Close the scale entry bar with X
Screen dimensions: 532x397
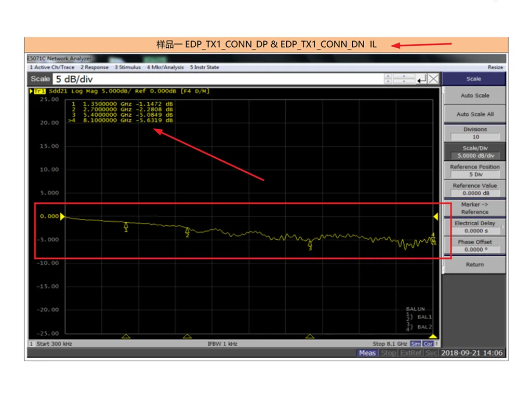434,79
